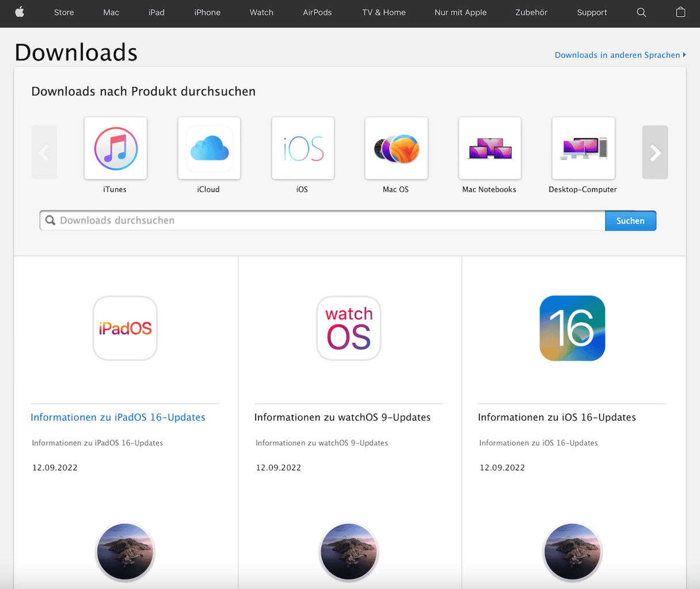Open Informationen zu iOS 16-Updates title
This screenshot has width=700, height=589.
(557, 418)
